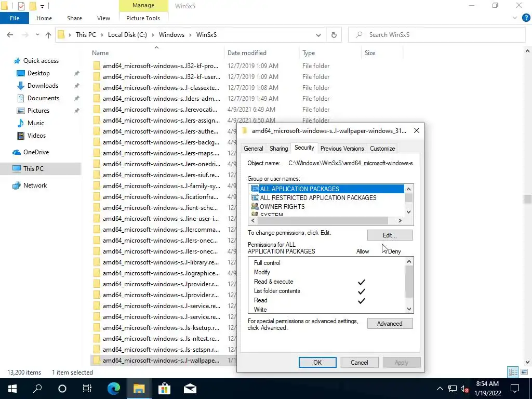The width and height of the screenshot is (532, 399).
Task: Click Edit... to change permissions
Action: coord(390,235)
